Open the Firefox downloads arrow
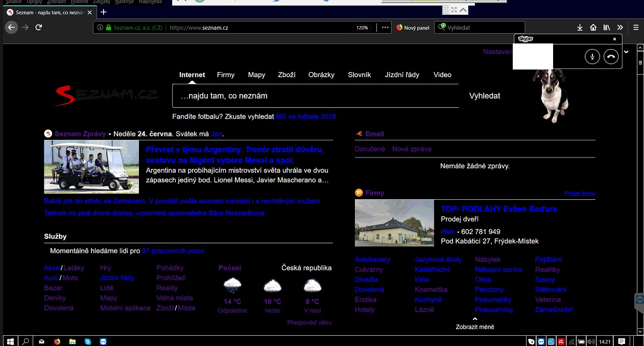Screen dimensions: 644x346 580,28
